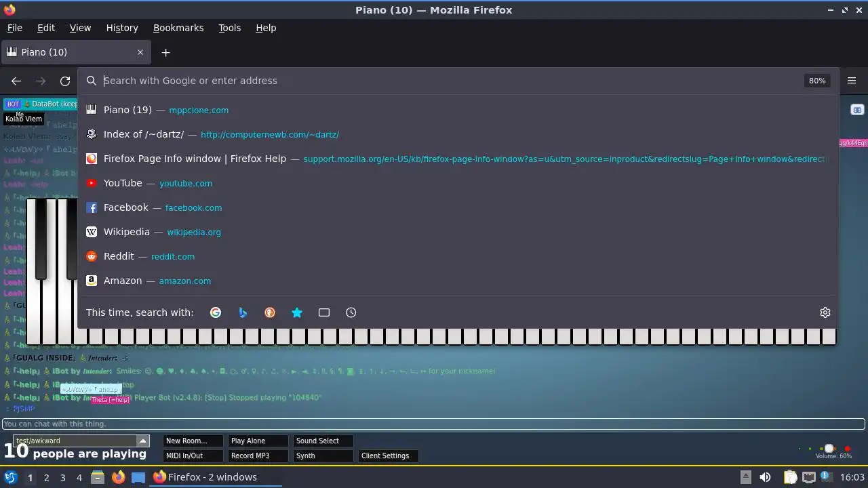
Task: Click the translate icon at page right edge
Action: (857, 110)
